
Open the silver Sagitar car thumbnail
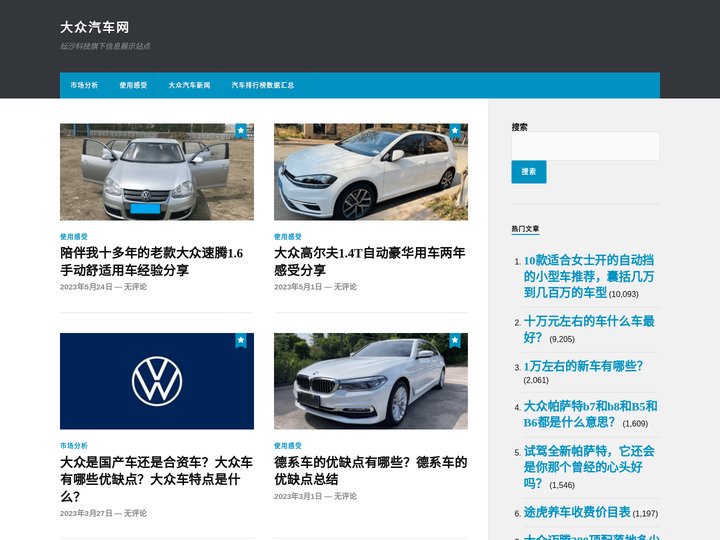tap(157, 172)
